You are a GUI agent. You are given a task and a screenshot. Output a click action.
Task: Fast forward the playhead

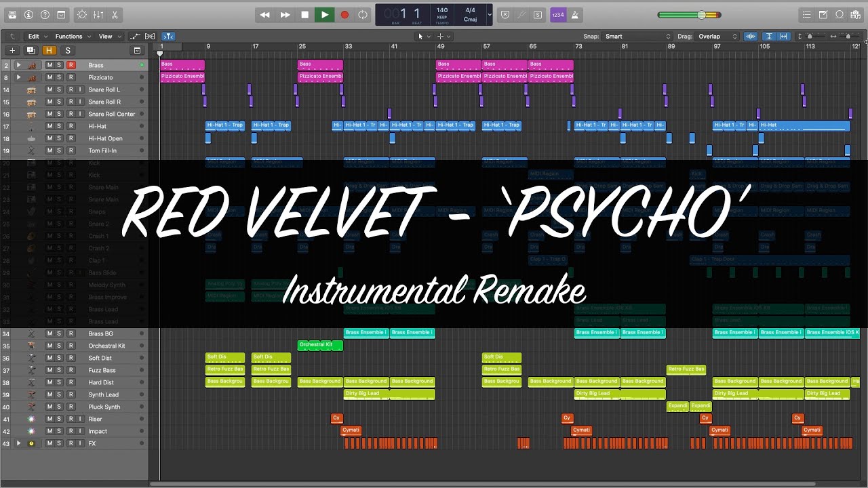285,14
